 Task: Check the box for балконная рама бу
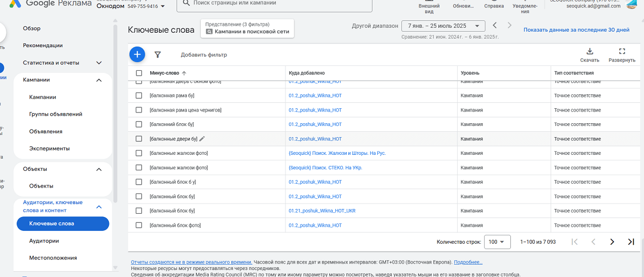click(139, 95)
